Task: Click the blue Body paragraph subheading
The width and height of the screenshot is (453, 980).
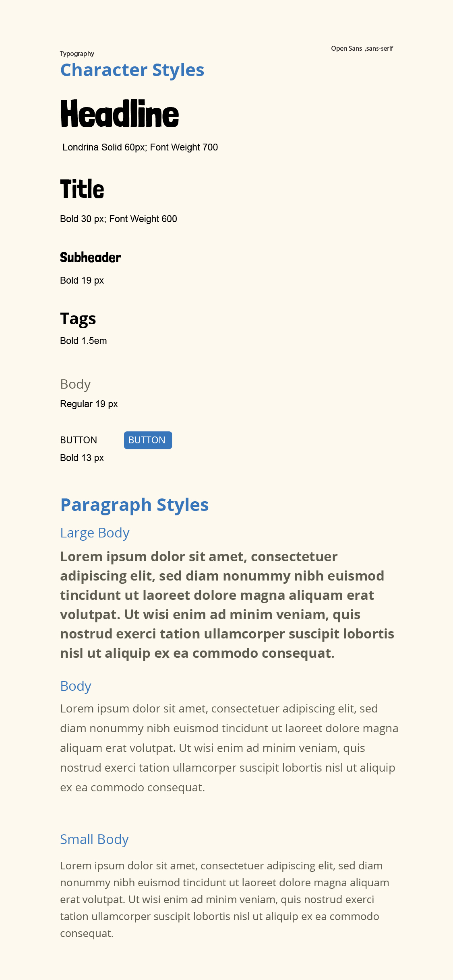Action: tap(76, 686)
